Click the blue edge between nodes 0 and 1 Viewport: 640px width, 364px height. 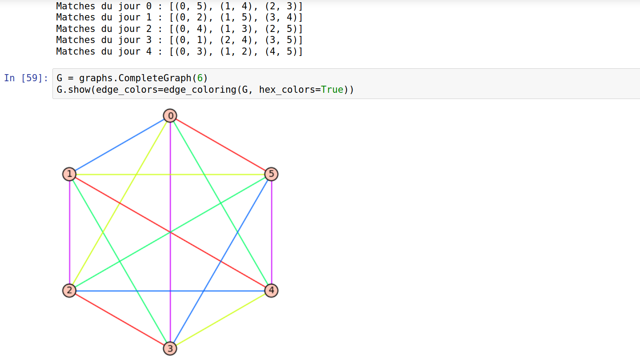(119, 145)
